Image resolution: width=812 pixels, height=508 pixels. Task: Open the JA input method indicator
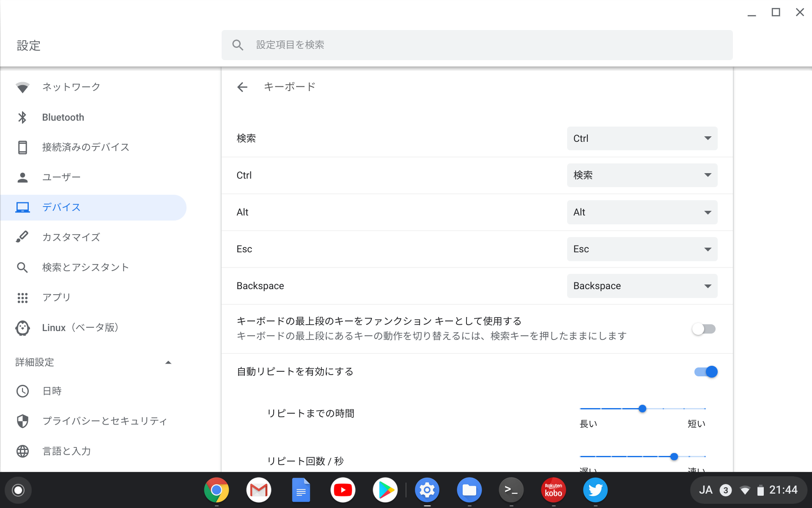pos(705,490)
